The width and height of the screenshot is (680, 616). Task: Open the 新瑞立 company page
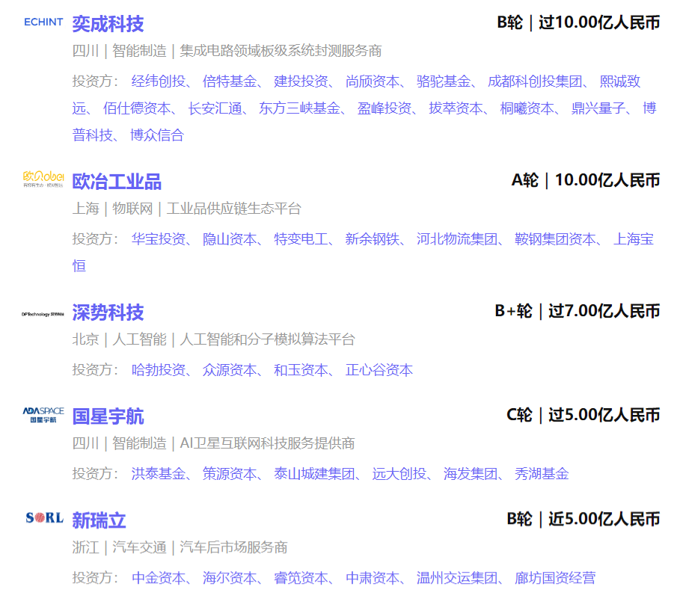[x=99, y=520]
